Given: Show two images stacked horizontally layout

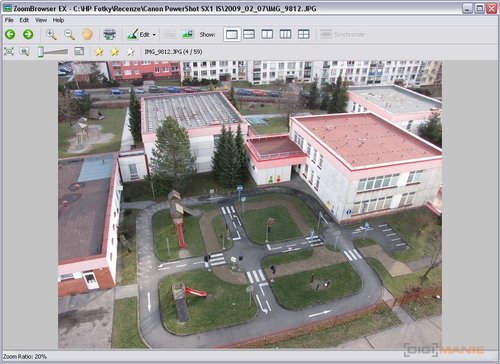Looking at the screenshot, I should pos(249,34).
